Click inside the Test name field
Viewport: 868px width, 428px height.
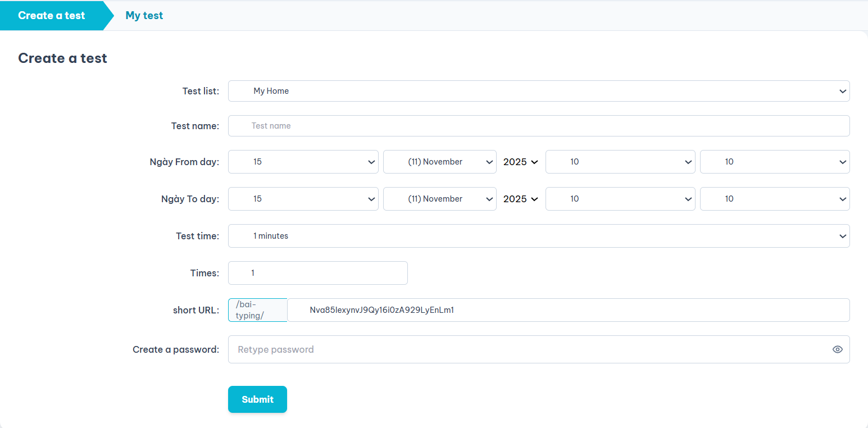pos(538,125)
